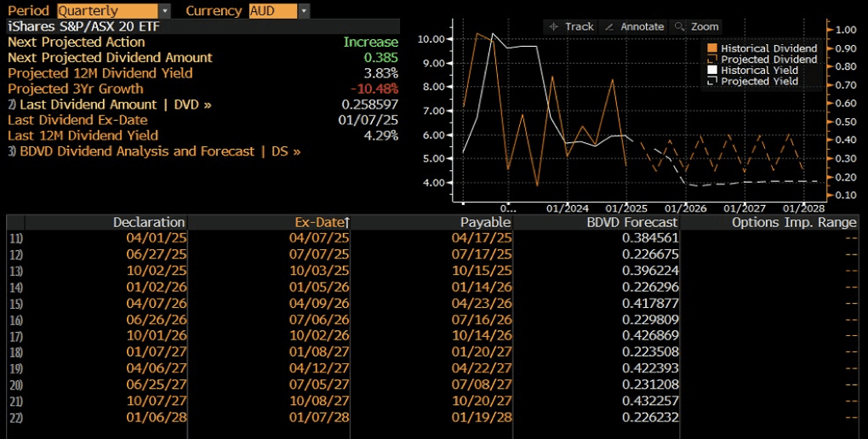Click payable date 01/20/27
The image size is (868, 439).
482,352
